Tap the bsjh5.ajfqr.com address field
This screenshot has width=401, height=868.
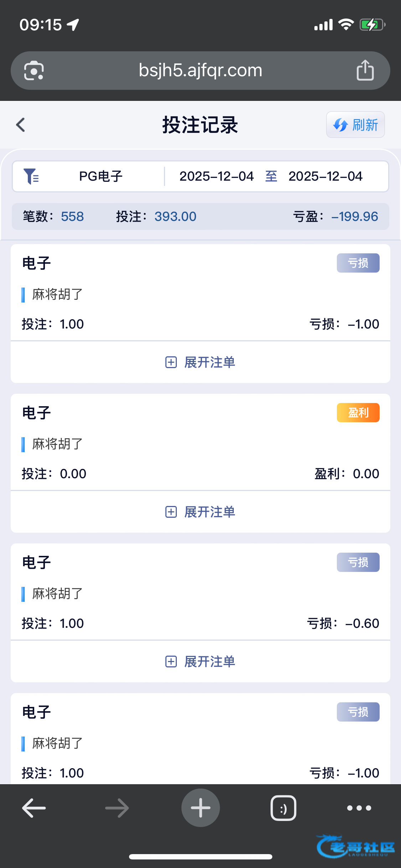click(x=200, y=70)
